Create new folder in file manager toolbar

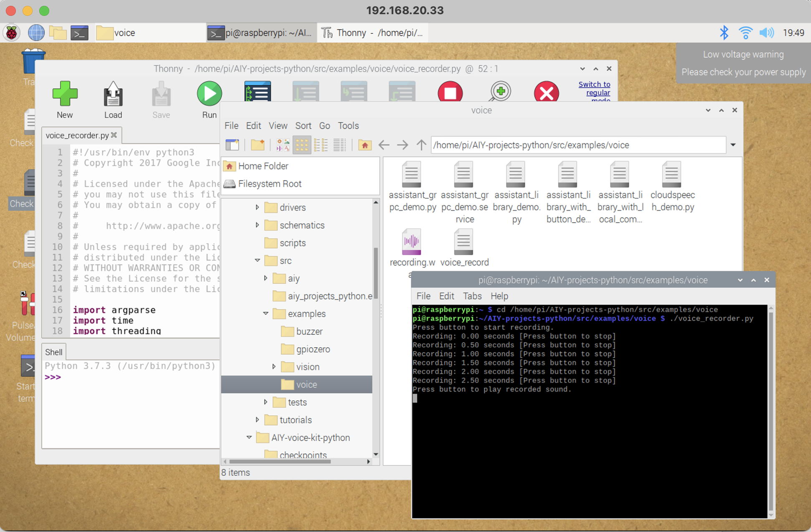257,145
